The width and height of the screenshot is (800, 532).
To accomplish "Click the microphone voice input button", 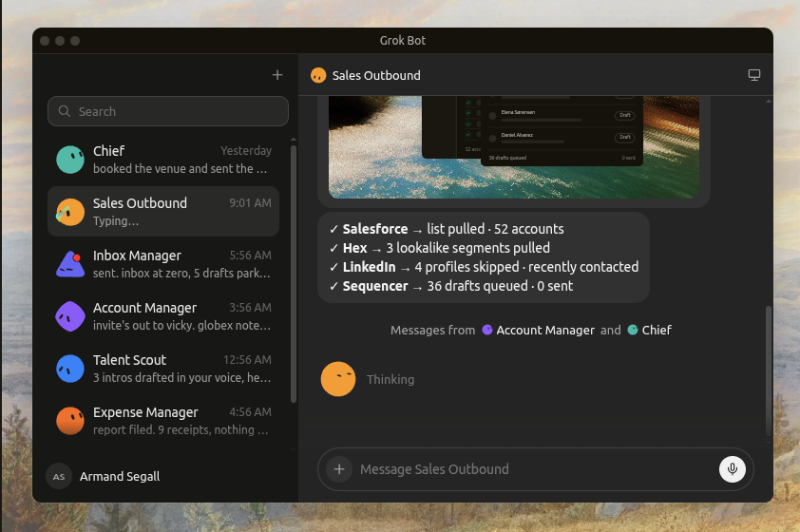I will (733, 468).
